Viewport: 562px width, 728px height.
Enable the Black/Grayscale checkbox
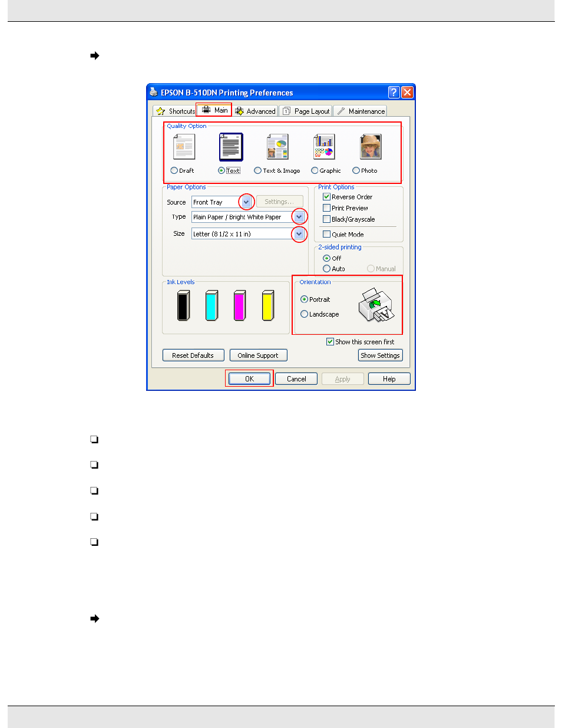pyautogui.click(x=326, y=219)
